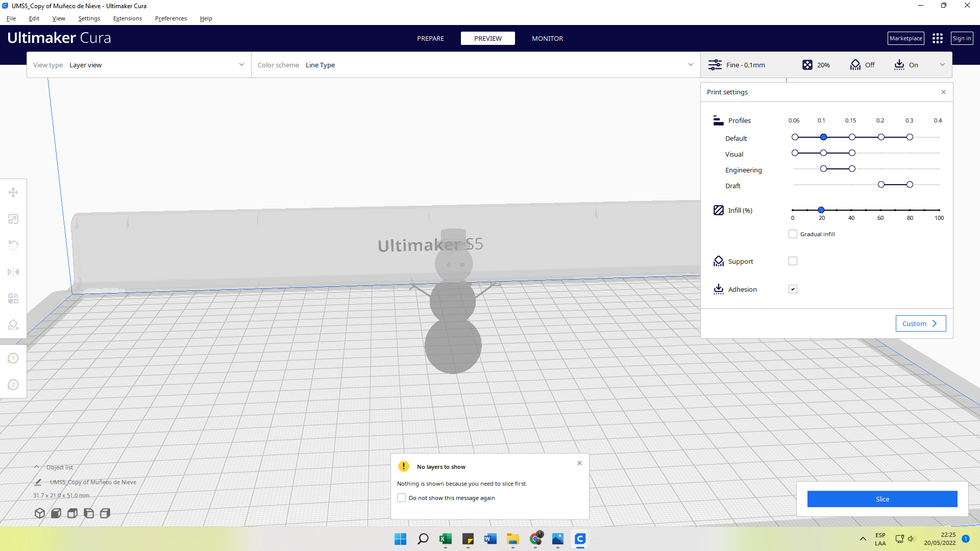This screenshot has height=551, width=980.
Task: Edit the object name pencil icon
Action: (x=38, y=482)
